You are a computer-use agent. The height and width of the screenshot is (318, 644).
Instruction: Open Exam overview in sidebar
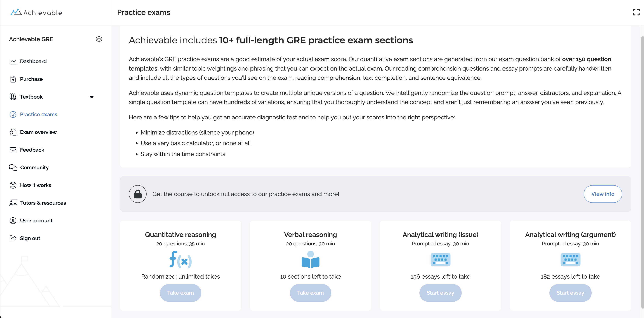(38, 132)
